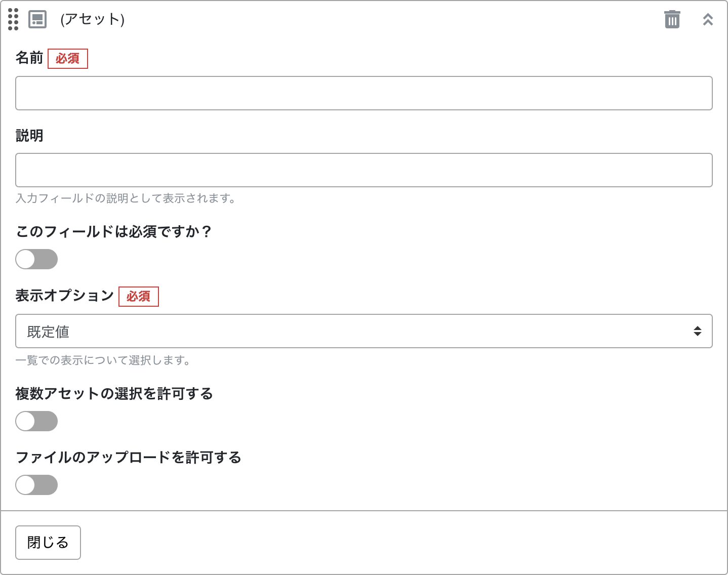The width and height of the screenshot is (728, 575).
Task: Click the up-down arrows on the 既定値 selector
Action: (698, 331)
